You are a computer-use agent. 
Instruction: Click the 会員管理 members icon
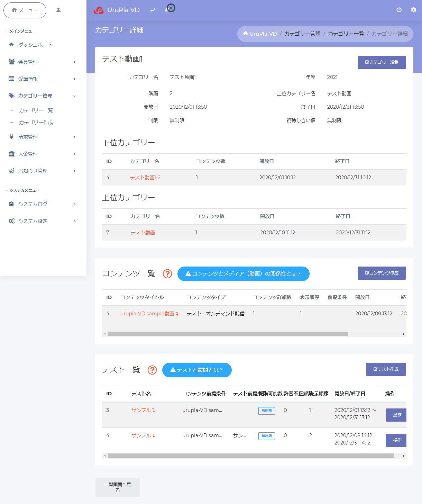coord(11,62)
